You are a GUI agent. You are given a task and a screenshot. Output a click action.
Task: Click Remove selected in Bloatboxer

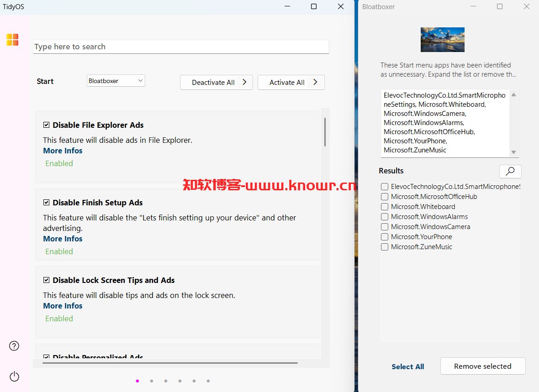pyautogui.click(x=483, y=366)
